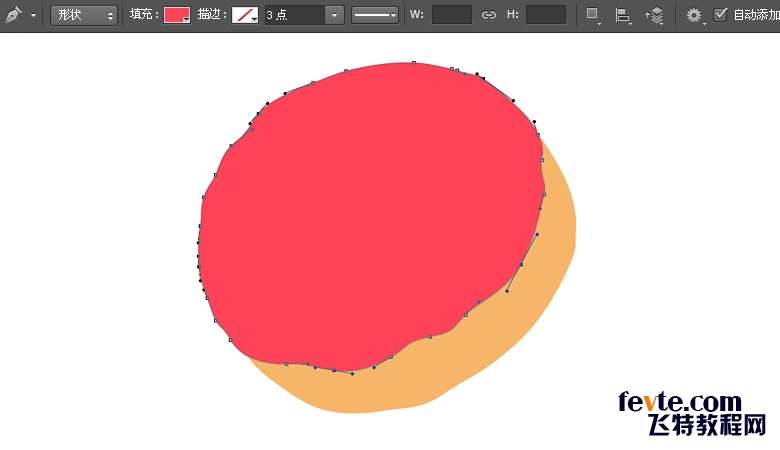Click the W: width input field

coord(452,15)
